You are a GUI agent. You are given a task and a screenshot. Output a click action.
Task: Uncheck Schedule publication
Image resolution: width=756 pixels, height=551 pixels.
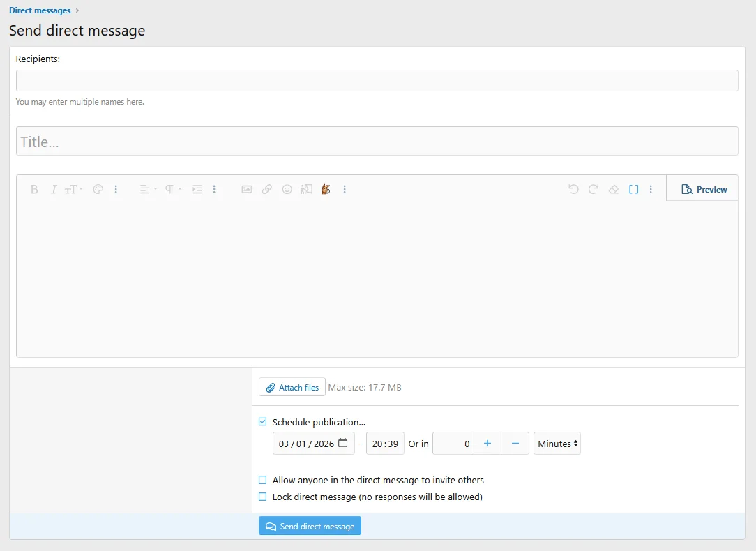point(263,421)
